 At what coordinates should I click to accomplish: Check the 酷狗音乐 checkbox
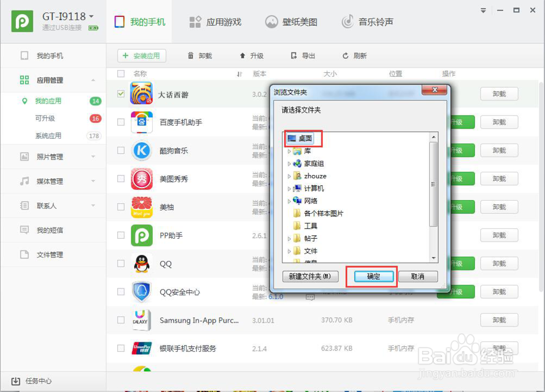[120, 150]
